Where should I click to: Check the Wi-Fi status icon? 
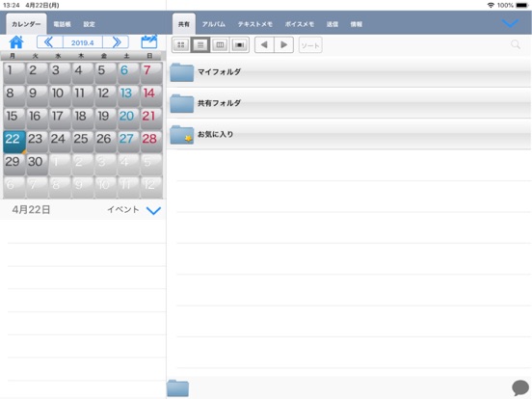tap(491, 5)
